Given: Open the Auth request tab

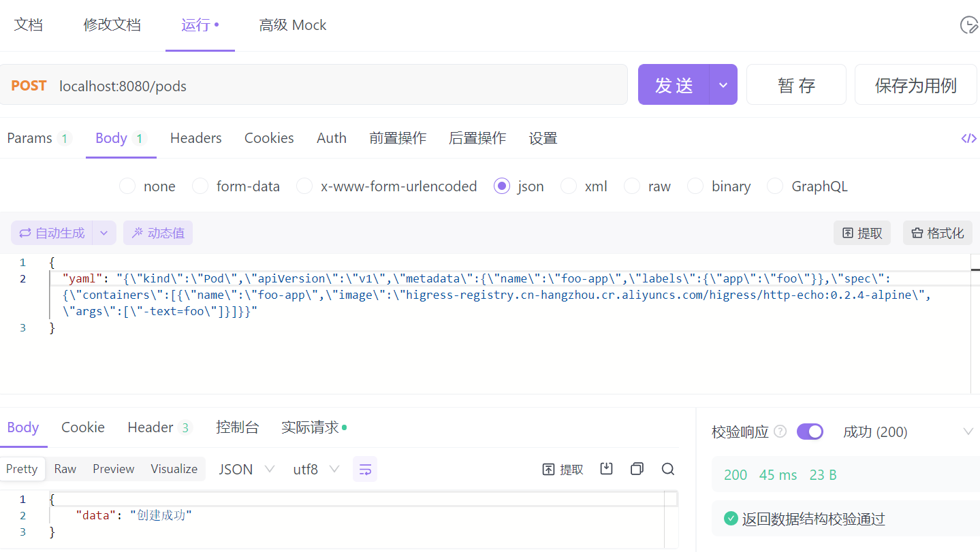Looking at the screenshot, I should (332, 138).
